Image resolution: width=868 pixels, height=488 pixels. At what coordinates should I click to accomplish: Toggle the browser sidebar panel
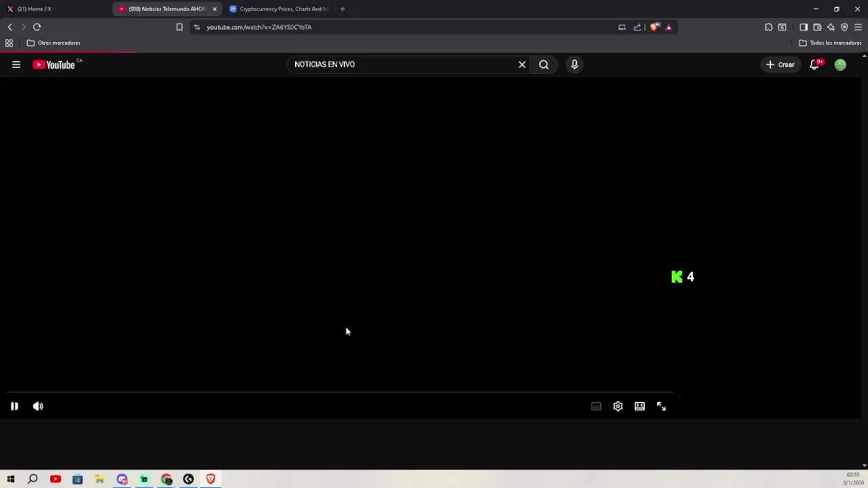coord(804,27)
